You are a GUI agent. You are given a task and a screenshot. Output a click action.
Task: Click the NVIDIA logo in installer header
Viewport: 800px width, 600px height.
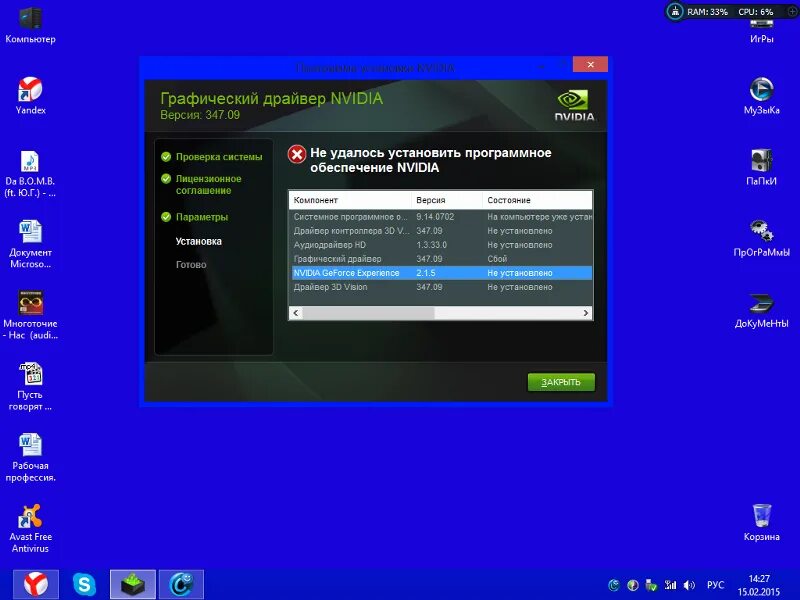(574, 106)
